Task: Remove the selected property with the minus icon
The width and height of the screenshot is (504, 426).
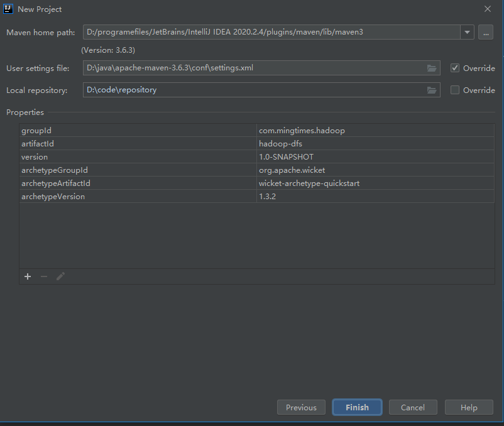Action: pyautogui.click(x=44, y=276)
